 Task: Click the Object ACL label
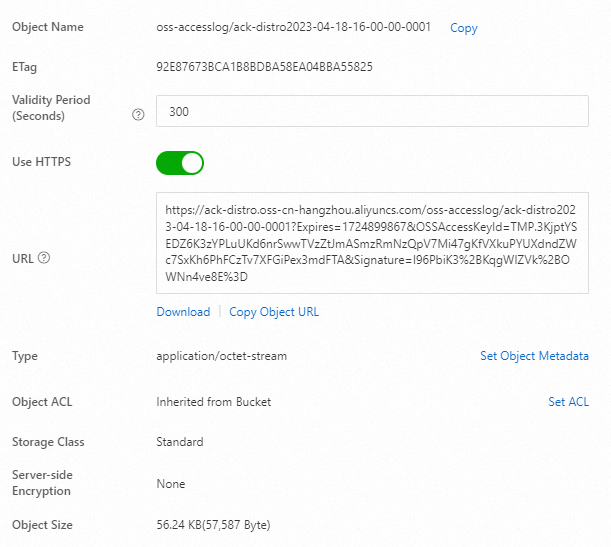click(x=42, y=402)
